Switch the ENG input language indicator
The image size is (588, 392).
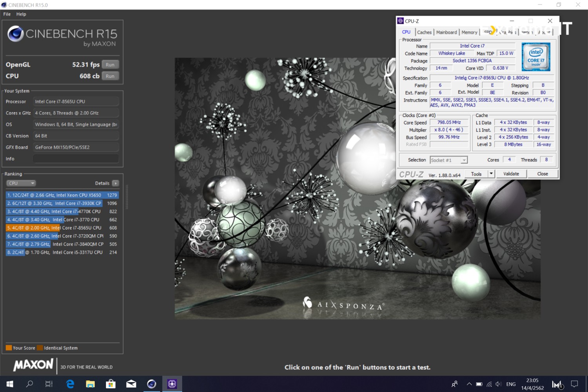click(511, 384)
